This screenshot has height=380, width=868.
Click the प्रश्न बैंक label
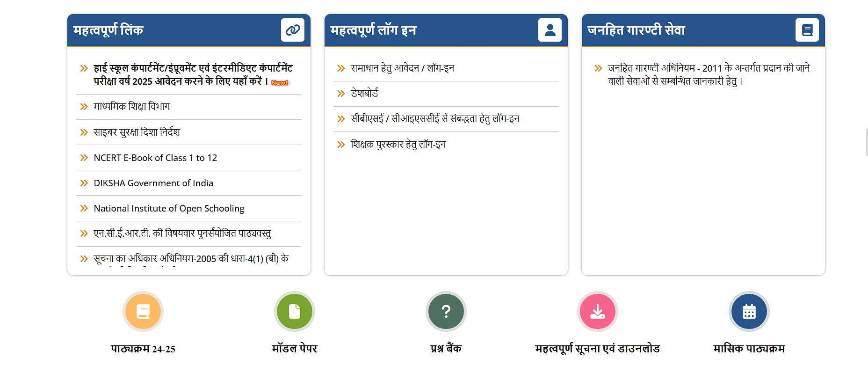pyautogui.click(x=446, y=349)
